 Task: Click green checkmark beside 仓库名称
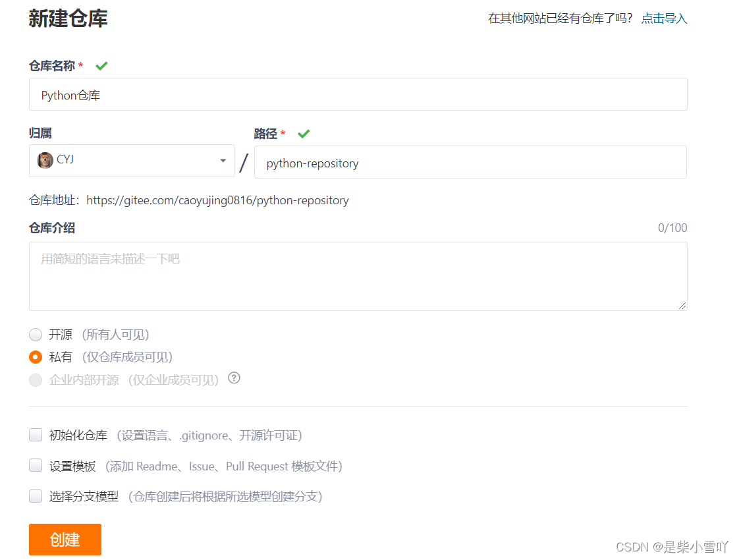coord(101,66)
